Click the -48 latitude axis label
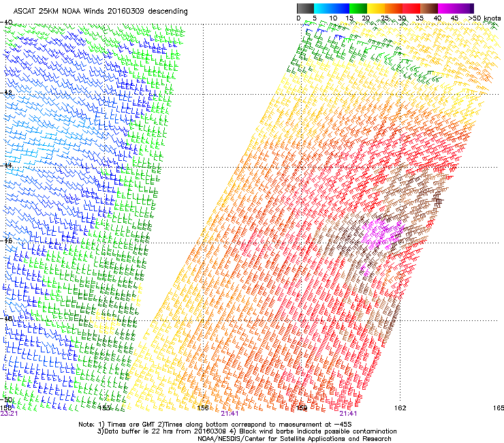 [x=7, y=318]
